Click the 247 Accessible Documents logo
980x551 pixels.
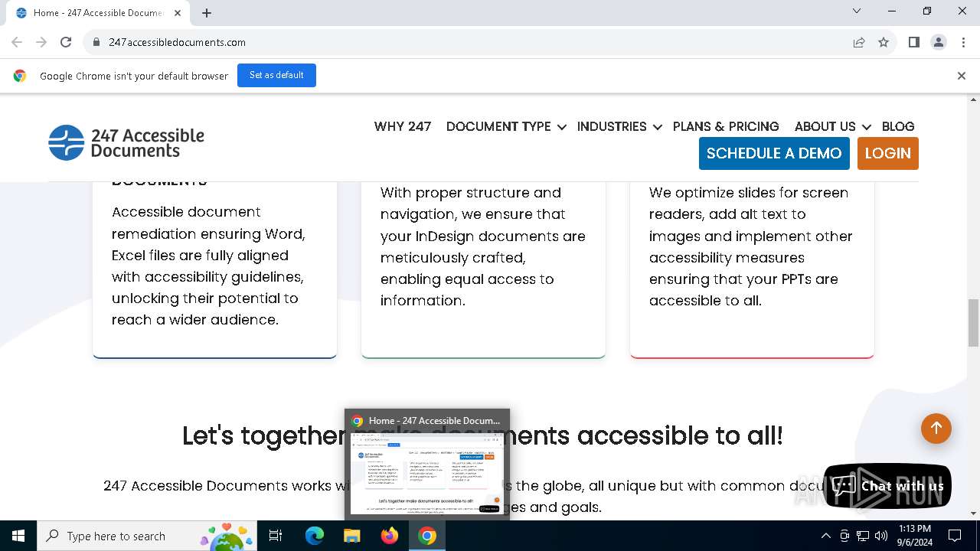pyautogui.click(x=126, y=142)
